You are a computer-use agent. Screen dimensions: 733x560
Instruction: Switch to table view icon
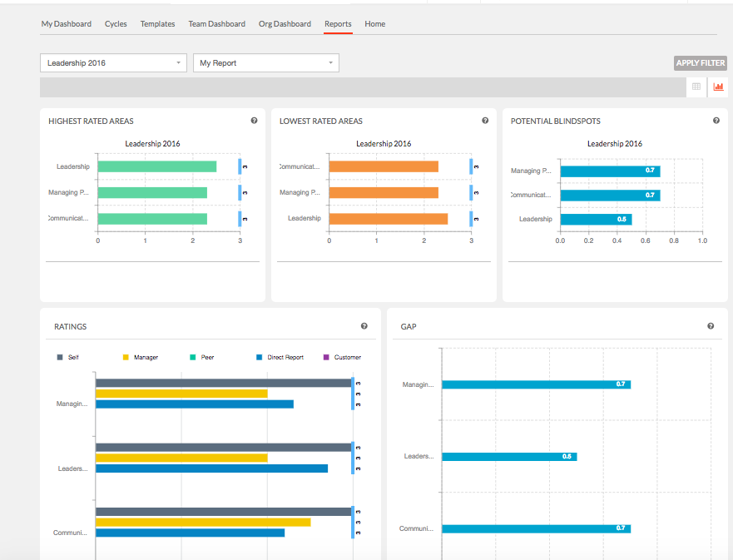[696, 87]
